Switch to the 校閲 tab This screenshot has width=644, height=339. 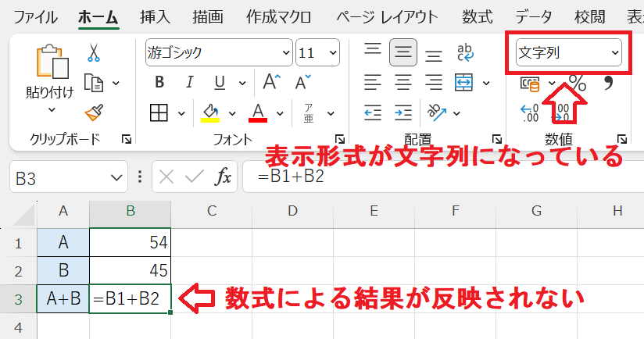click(590, 17)
